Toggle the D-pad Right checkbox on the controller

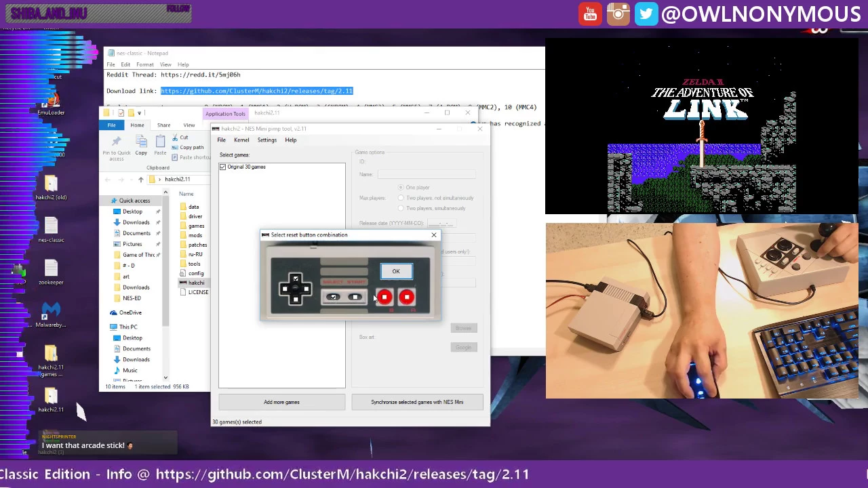306,289
